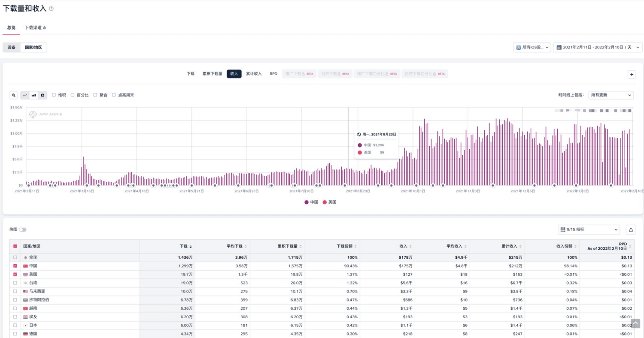The height and width of the screenshot is (338, 644).
Task: Switch to the 下载渠道 tab
Action: click(x=35, y=27)
